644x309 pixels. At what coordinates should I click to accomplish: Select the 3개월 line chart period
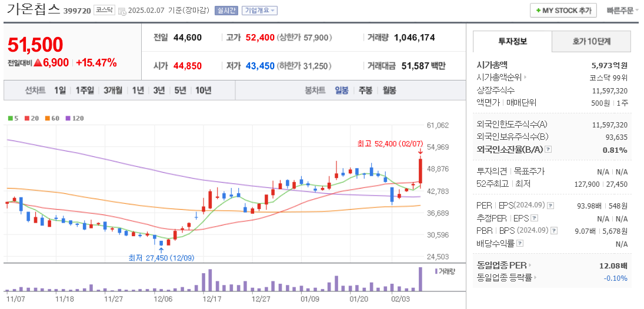tap(113, 90)
